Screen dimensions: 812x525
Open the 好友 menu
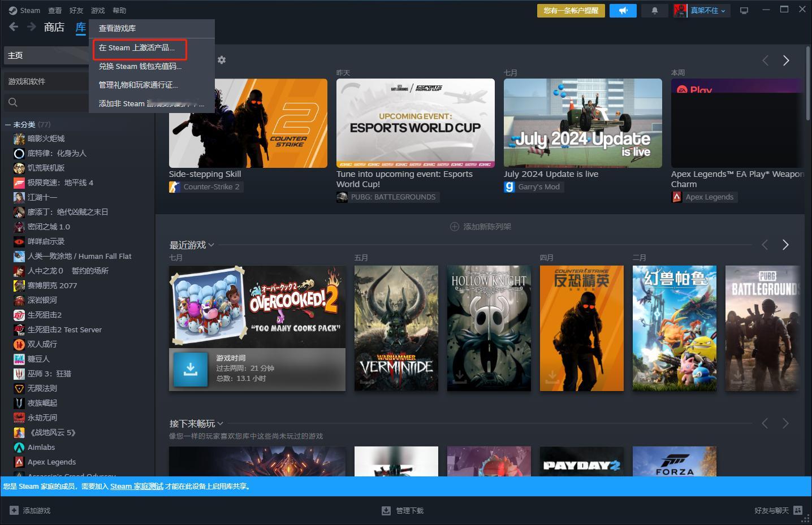point(76,10)
